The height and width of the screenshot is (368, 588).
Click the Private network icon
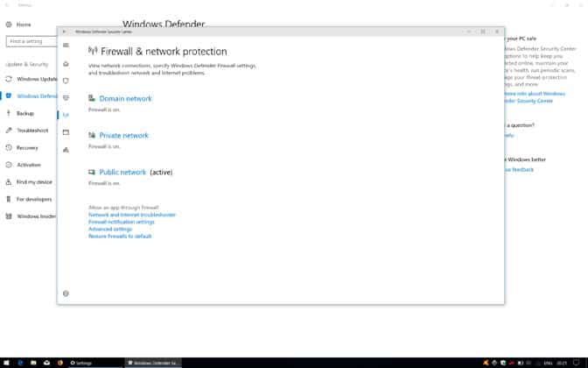[92, 135]
